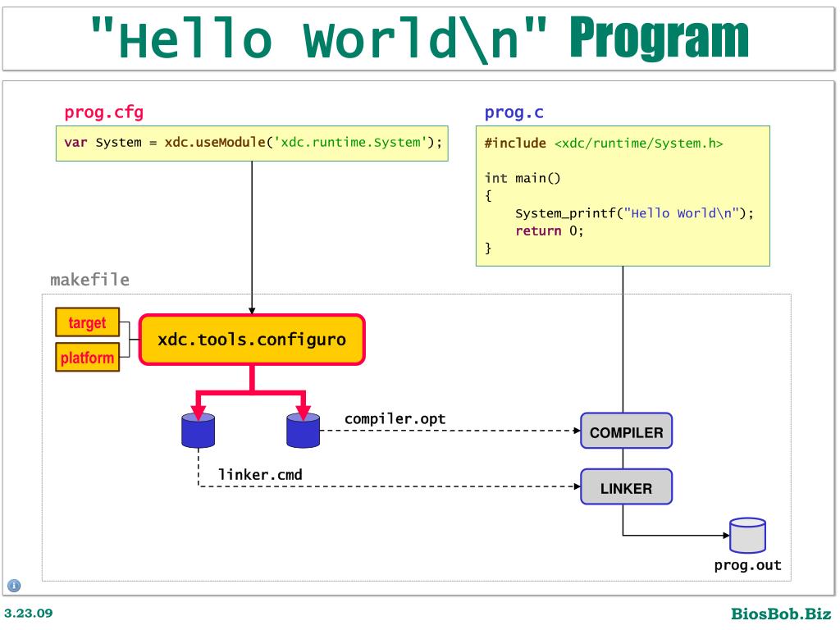Click the "Hello World\n" Program title
Image resolution: width=840 pixels, height=630 pixels.
[419, 39]
